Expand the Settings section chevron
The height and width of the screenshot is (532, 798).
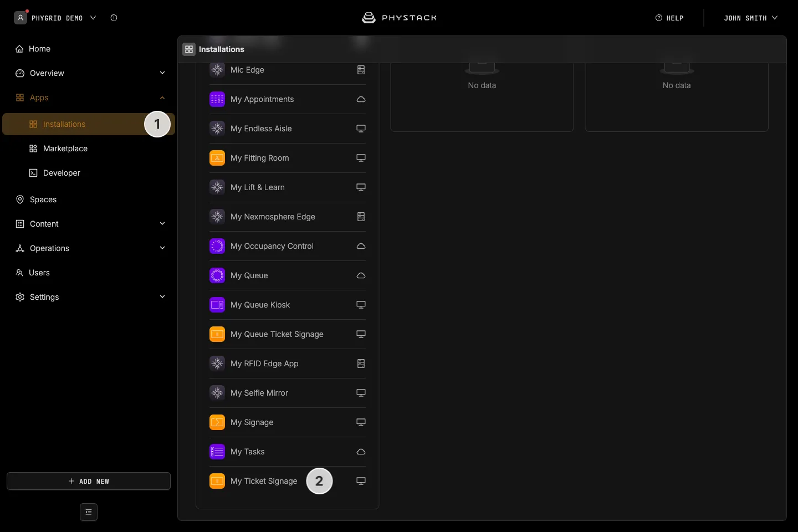[x=162, y=297]
